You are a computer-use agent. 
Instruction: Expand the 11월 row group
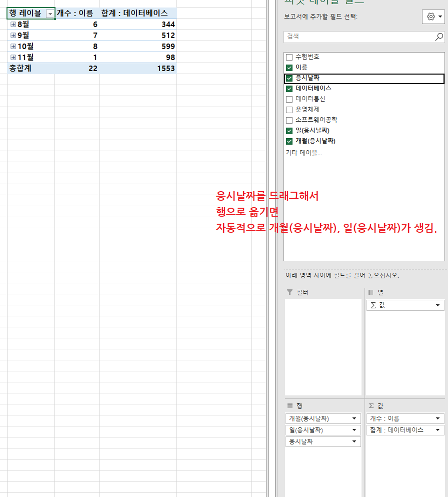[13, 57]
